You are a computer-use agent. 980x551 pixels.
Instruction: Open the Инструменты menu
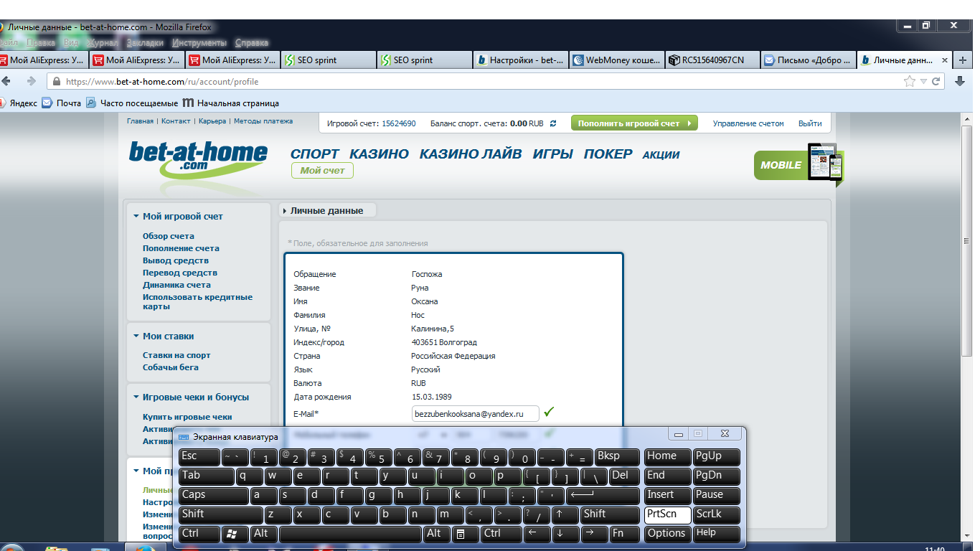tap(199, 43)
